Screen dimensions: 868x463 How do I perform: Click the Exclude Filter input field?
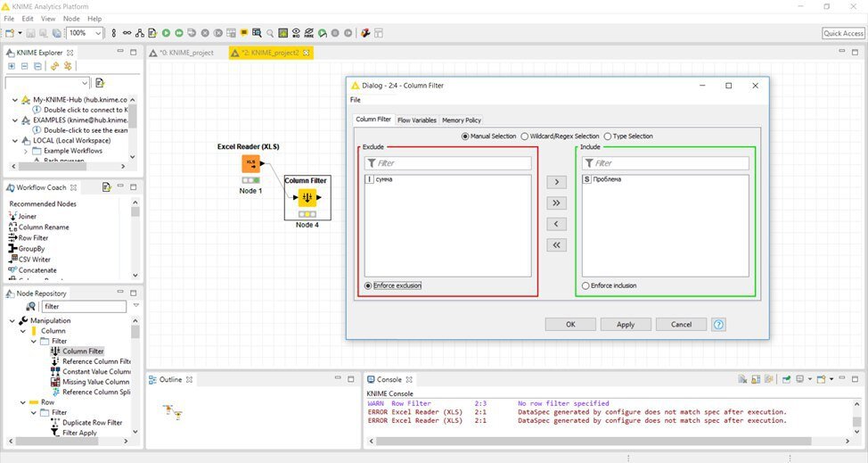click(x=448, y=163)
